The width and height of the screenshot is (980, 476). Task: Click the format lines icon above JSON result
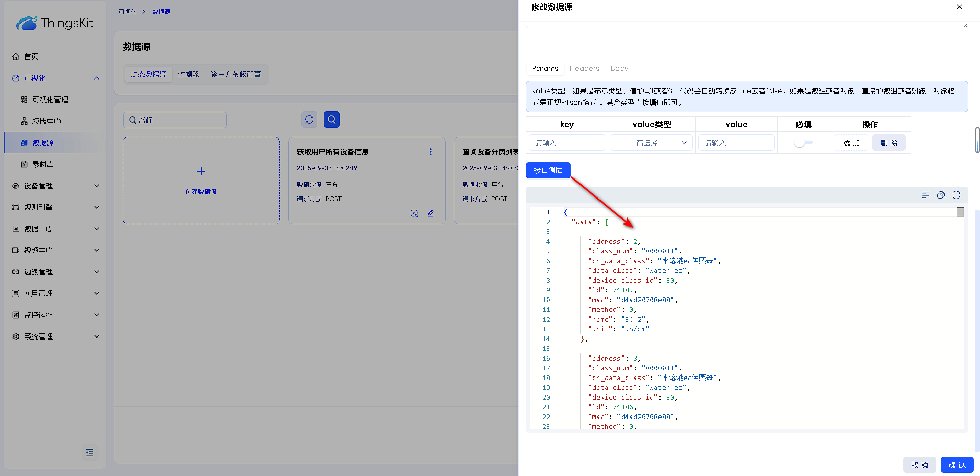[925, 195]
